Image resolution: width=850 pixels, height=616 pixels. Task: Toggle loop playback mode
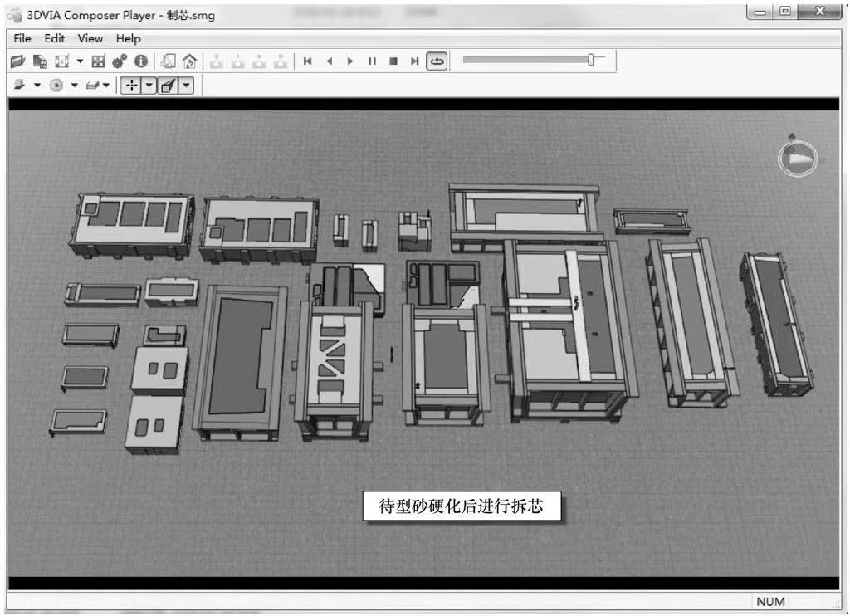tap(437, 61)
